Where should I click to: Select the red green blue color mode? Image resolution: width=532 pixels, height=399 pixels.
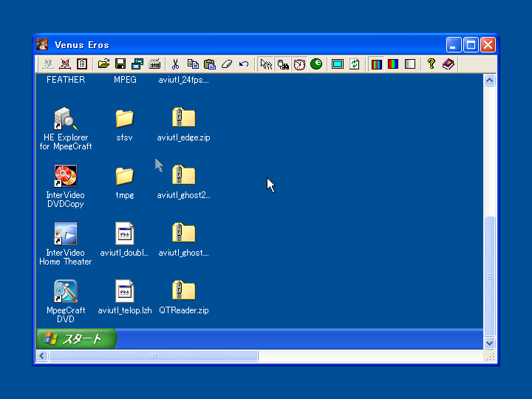[x=393, y=64]
